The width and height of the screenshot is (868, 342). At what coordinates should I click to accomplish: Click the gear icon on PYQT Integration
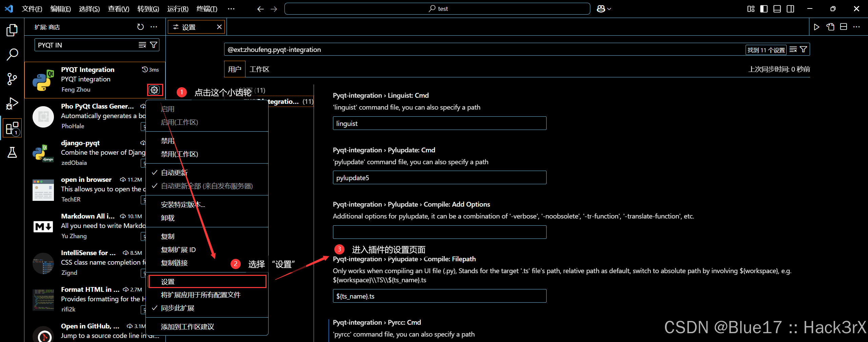point(155,90)
